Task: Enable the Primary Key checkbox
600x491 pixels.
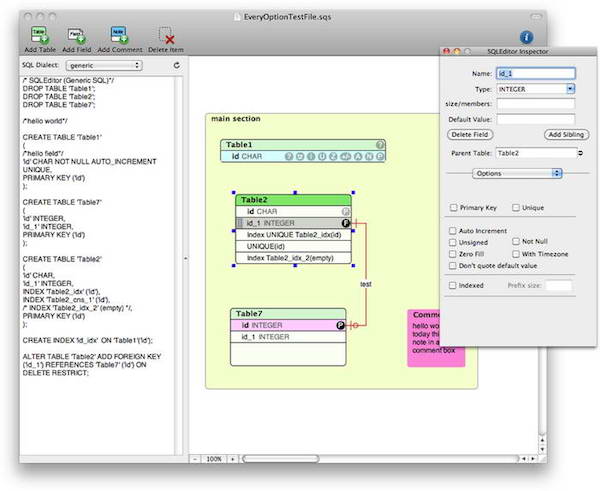Action: 454,208
